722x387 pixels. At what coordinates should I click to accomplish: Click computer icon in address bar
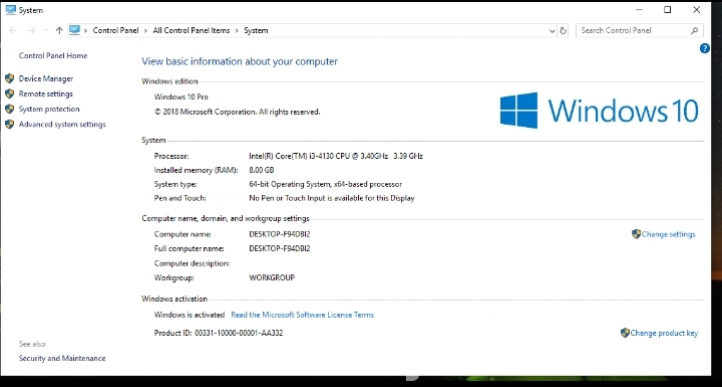click(x=74, y=30)
